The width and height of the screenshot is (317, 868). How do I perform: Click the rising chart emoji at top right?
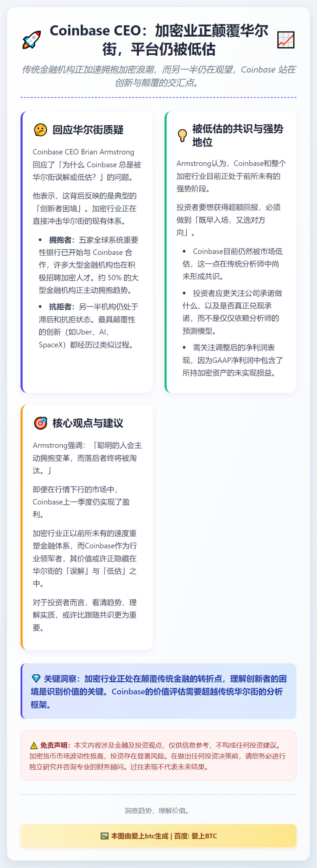tap(286, 40)
